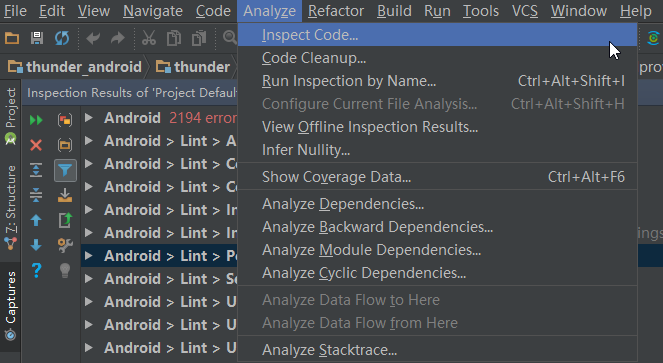663x363 pixels.
Task: Open the Edit menu
Action: [52, 11]
